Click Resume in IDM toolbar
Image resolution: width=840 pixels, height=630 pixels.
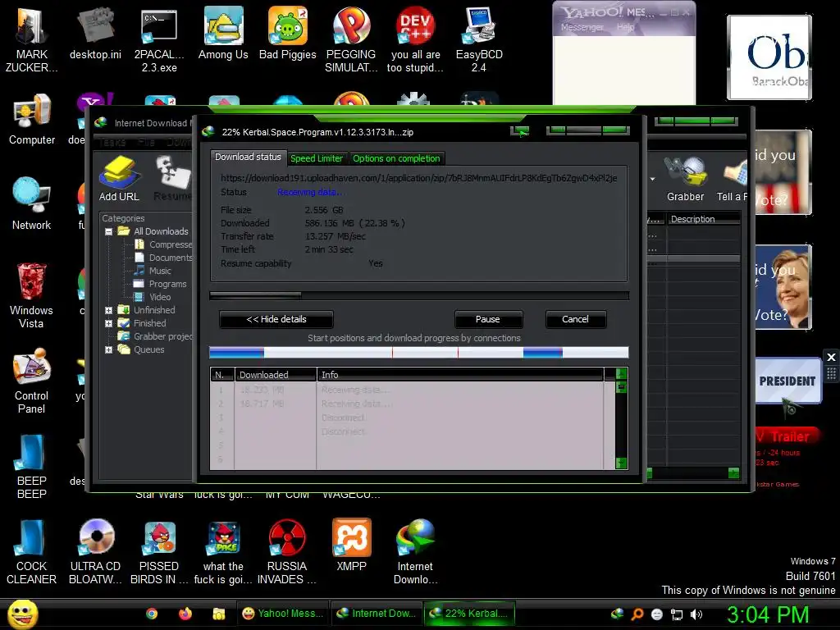pyautogui.click(x=172, y=179)
